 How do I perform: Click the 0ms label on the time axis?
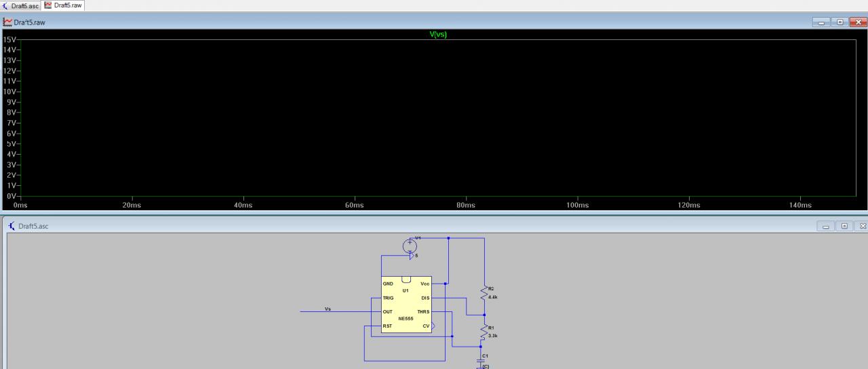pos(20,206)
